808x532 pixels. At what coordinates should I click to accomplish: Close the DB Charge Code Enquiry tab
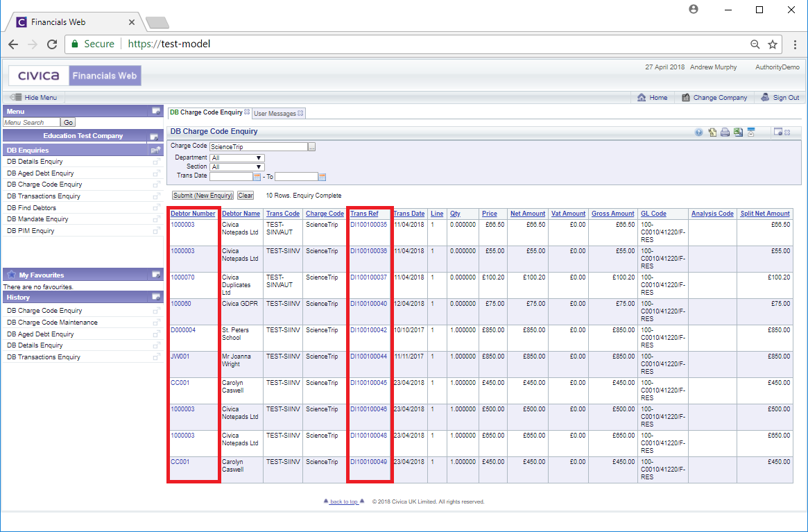(x=247, y=112)
